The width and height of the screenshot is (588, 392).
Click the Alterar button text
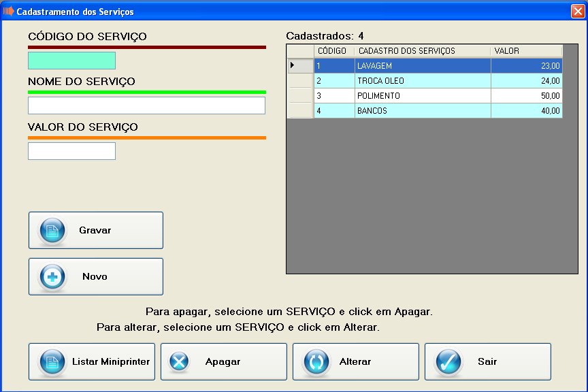coord(355,361)
